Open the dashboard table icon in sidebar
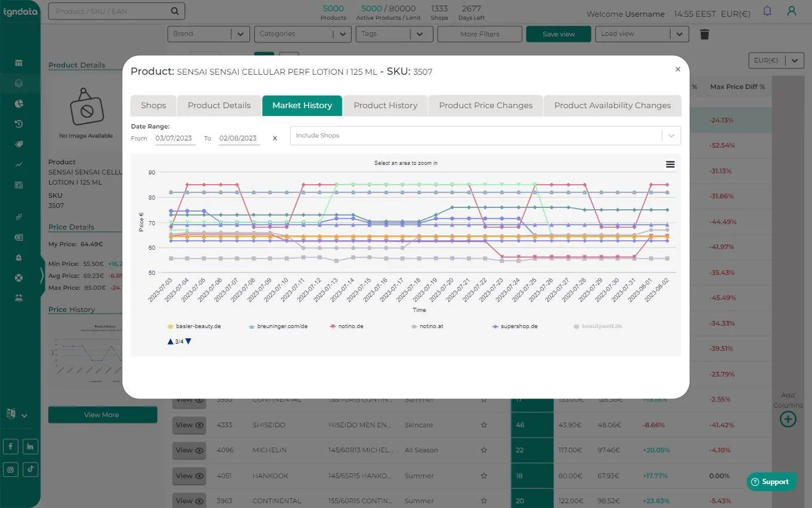This screenshot has height=508, width=812. click(19, 63)
